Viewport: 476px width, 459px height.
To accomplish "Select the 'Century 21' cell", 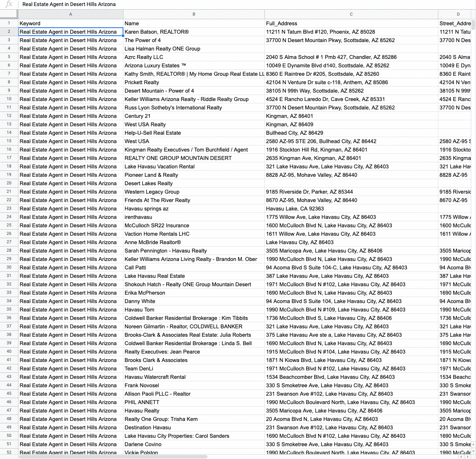I will click(194, 116).
